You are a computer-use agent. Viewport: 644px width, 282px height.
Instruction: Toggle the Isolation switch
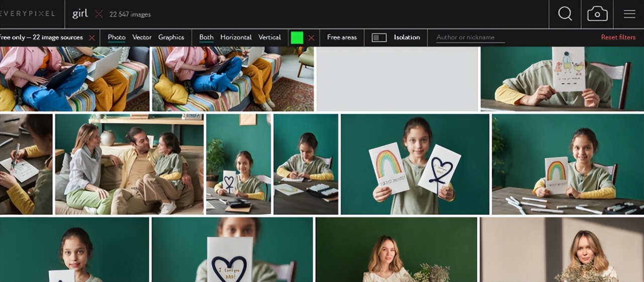(379, 38)
